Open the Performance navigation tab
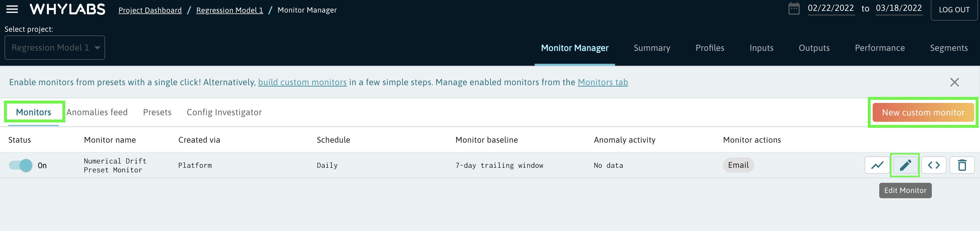Screen dimensions: 980x231 (880, 48)
